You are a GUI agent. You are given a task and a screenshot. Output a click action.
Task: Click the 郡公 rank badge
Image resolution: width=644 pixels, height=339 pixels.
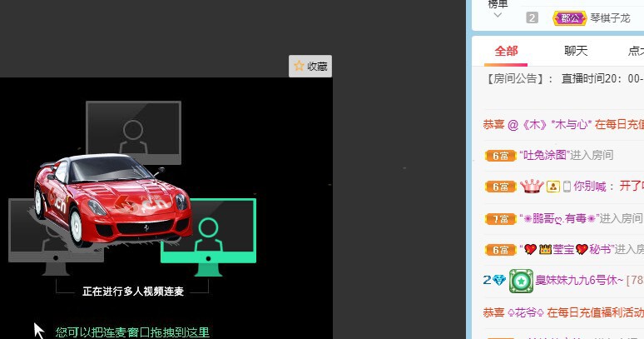click(x=570, y=18)
